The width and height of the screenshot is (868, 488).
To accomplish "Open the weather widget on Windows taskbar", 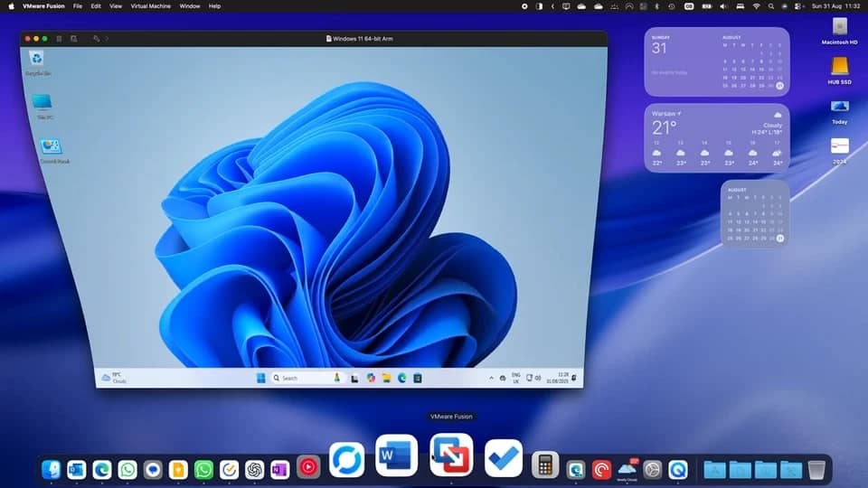I will tap(114, 378).
